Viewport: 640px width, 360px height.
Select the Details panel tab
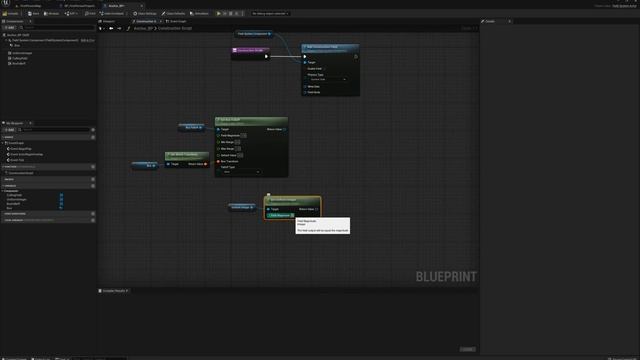point(490,21)
